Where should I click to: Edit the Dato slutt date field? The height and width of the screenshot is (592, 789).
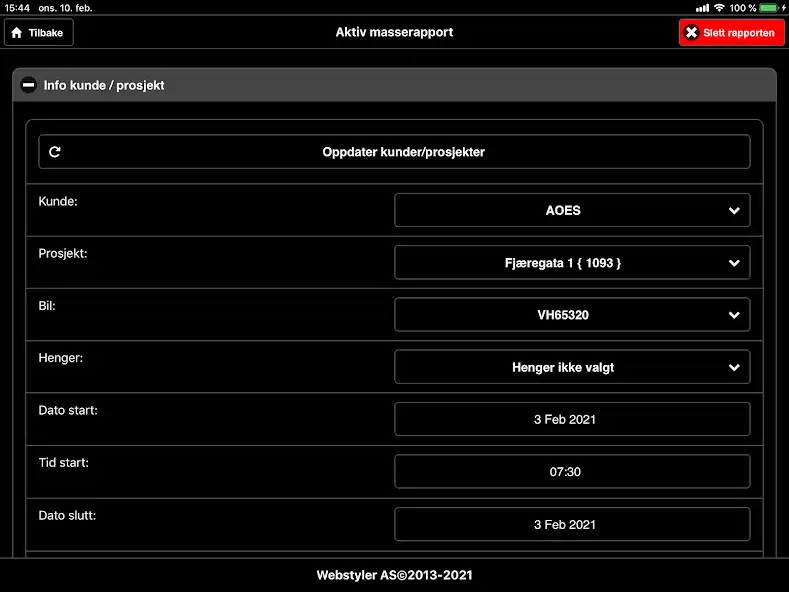coord(572,525)
